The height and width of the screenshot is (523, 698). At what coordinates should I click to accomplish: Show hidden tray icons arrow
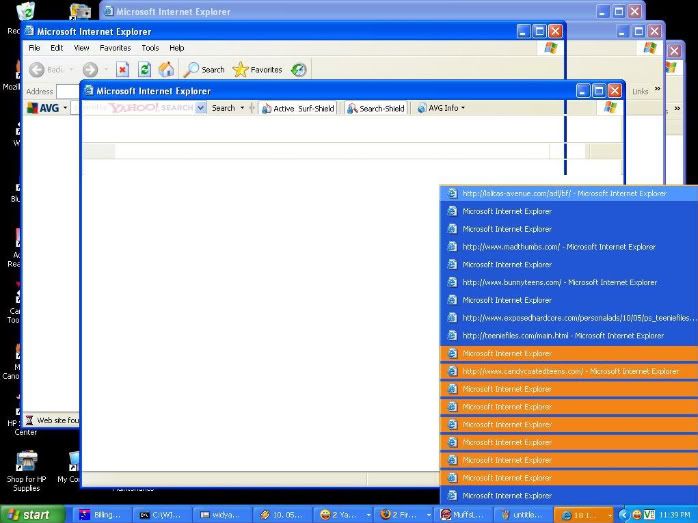[x=624, y=515]
